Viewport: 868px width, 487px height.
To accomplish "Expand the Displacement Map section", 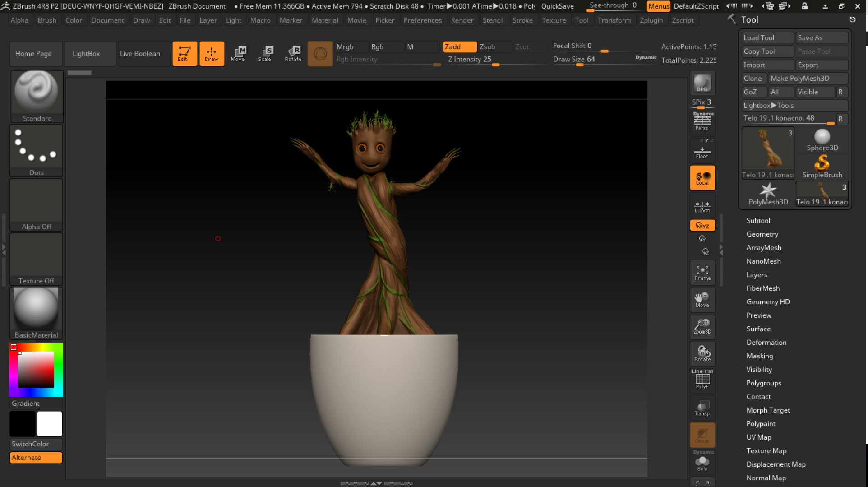I will pyautogui.click(x=776, y=464).
